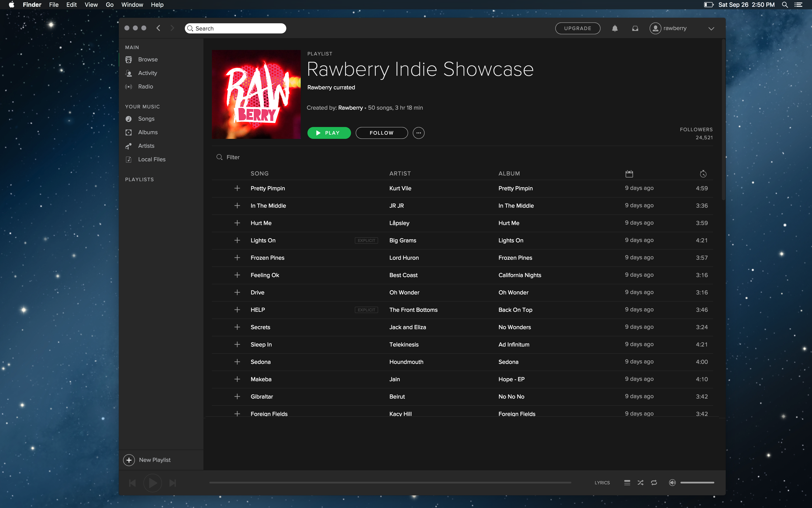Seek on the playback progress bar
Viewport: 812px width, 508px height.
(x=390, y=482)
